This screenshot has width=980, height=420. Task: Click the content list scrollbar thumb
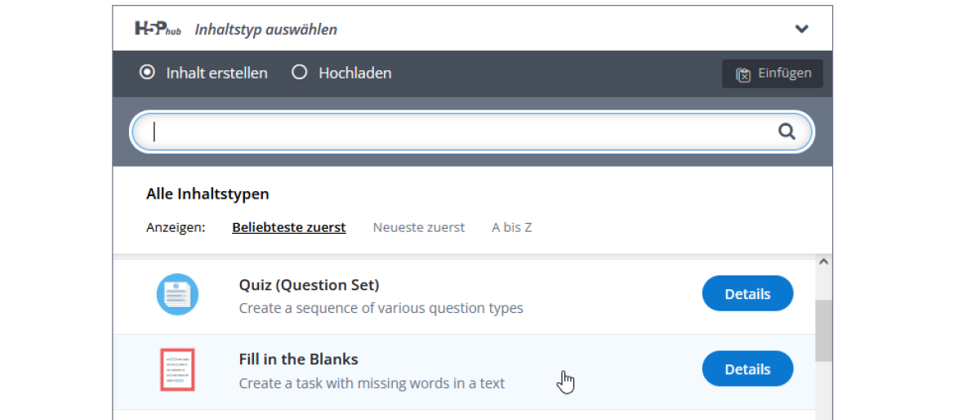[x=823, y=330]
